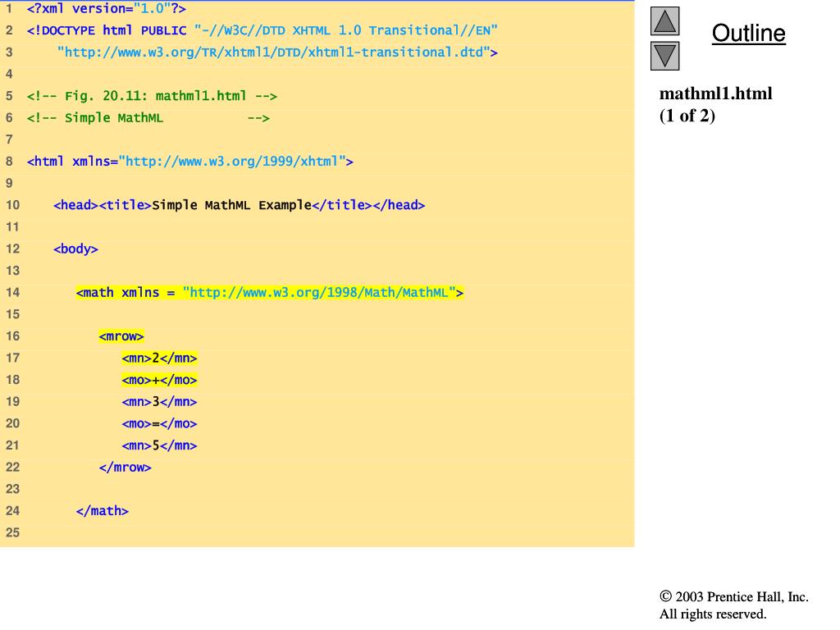Select the mathml1.html file name text
The height and width of the screenshot is (630, 840).
(715, 94)
